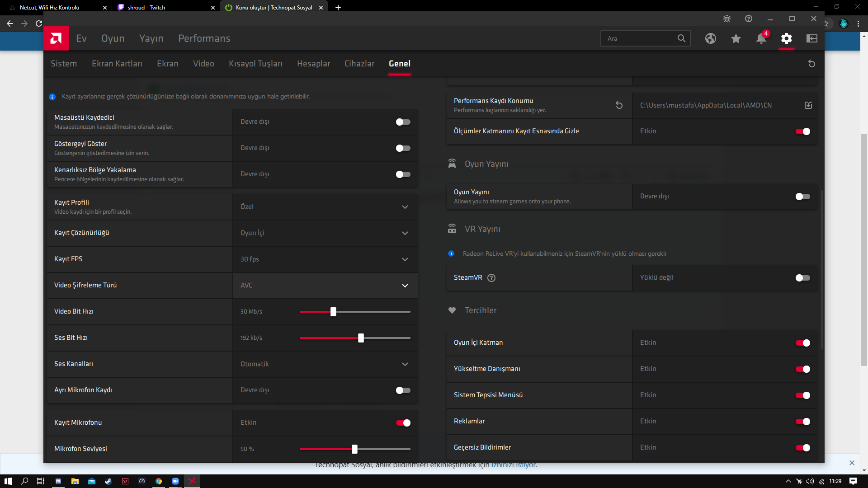The width and height of the screenshot is (868, 488).
Task: Open Video Şifreleme Türü dropdown
Action: point(325,286)
